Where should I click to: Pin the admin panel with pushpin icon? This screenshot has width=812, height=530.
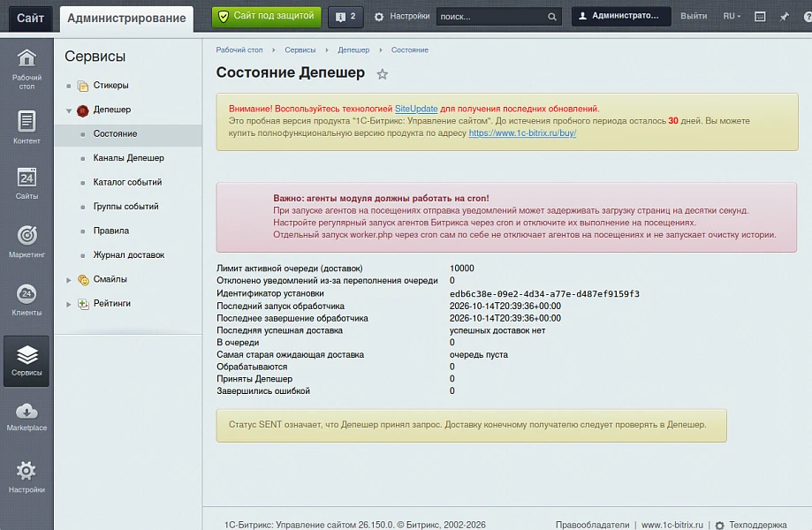pos(784,17)
